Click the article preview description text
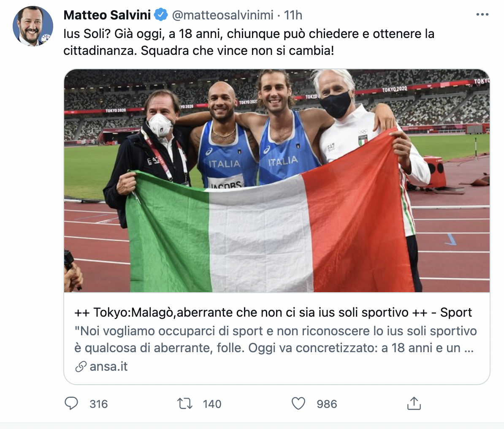 275,339
